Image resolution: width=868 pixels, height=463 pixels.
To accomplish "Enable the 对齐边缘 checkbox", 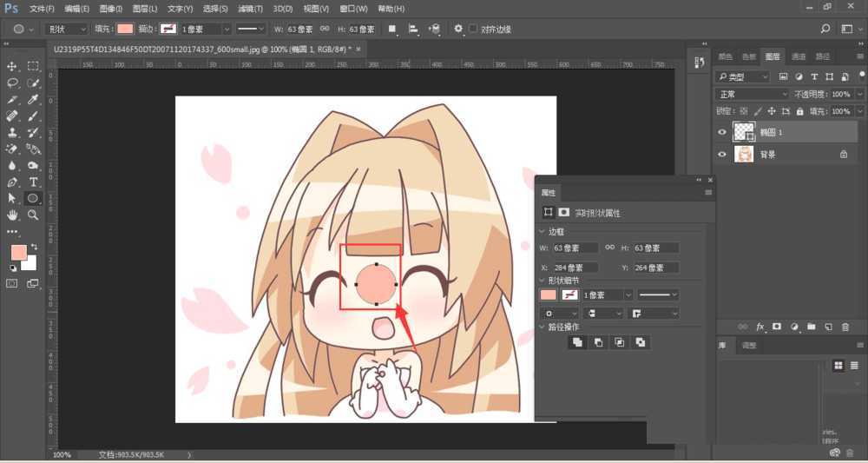I will (473, 29).
